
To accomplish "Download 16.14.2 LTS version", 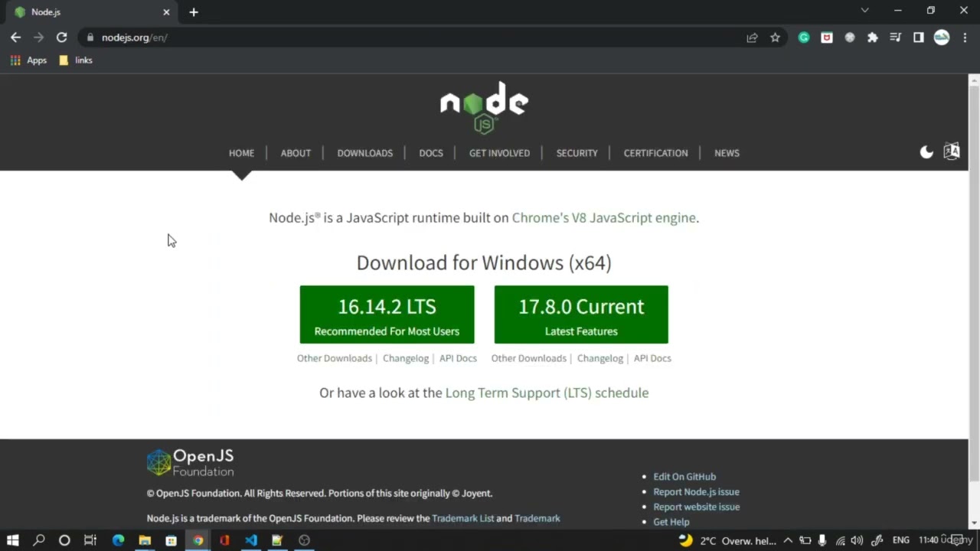I will tap(387, 315).
